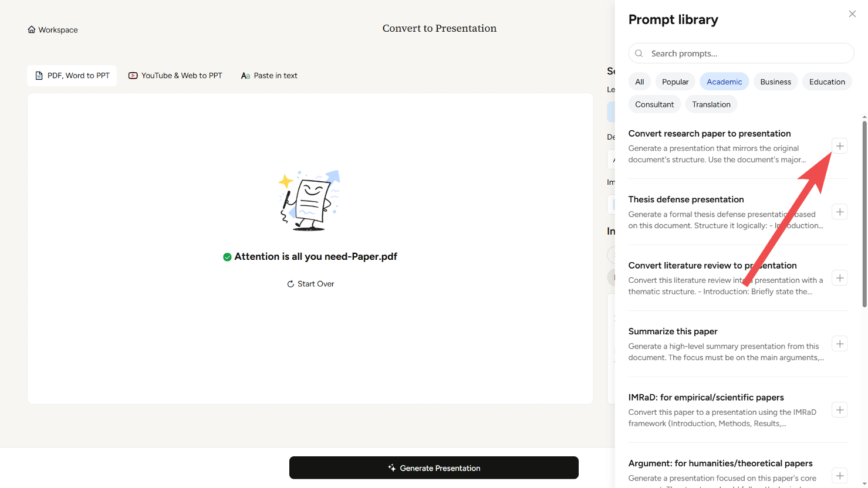
Task: Add the Argument humanities papers prompt
Action: (840, 476)
